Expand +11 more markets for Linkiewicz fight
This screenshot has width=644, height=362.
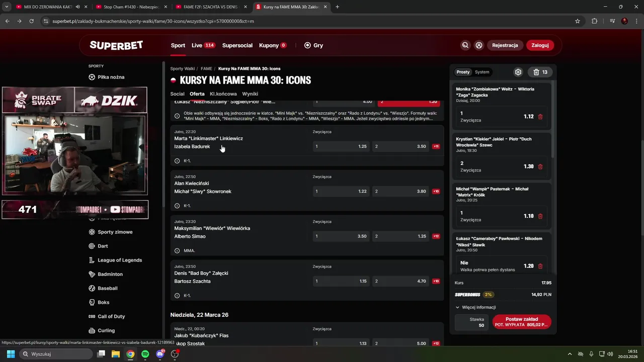(436, 146)
